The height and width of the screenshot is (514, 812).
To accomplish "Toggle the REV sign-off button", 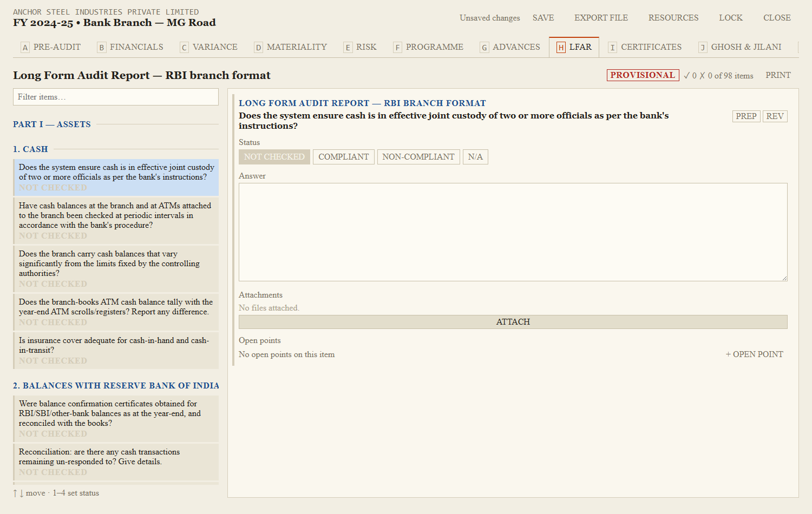I will coord(775,116).
